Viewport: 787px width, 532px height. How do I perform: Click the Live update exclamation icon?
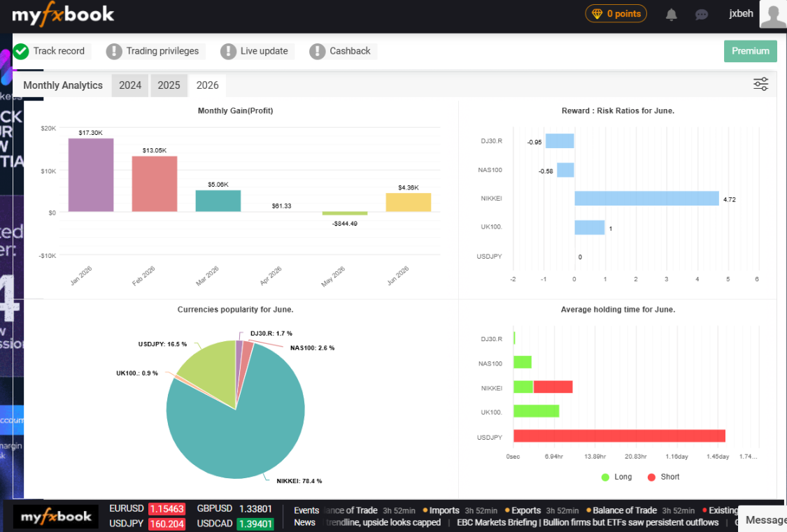[x=228, y=51]
